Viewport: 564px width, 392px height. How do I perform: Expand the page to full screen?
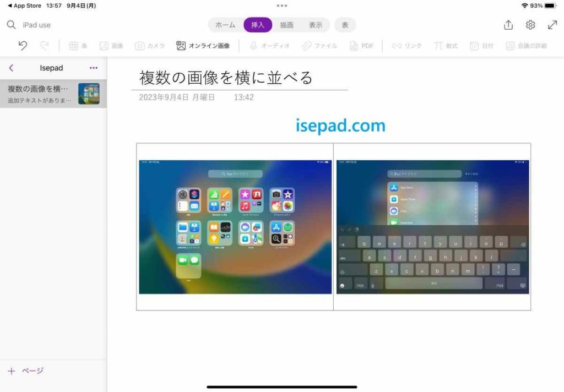[x=552, y=24]
